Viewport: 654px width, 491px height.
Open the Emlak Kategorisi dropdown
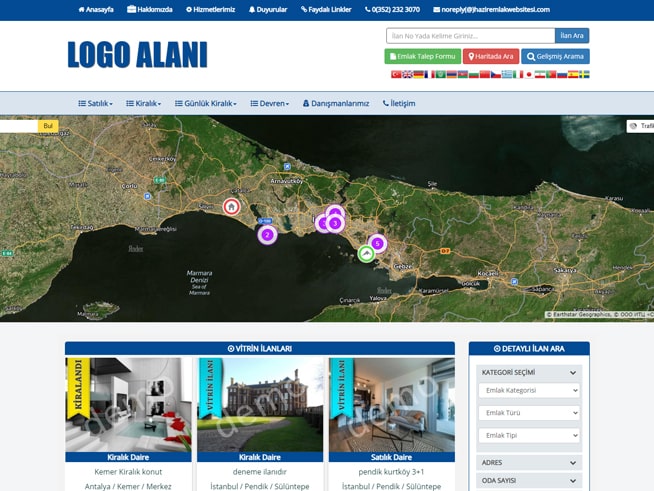pos(529,390)
